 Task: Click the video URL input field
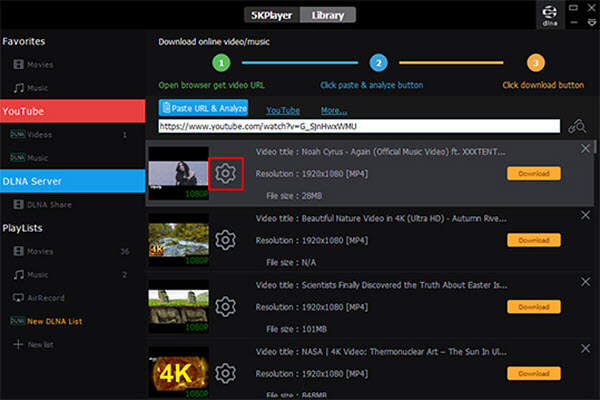pyautogui.click(x=360, y=128)
